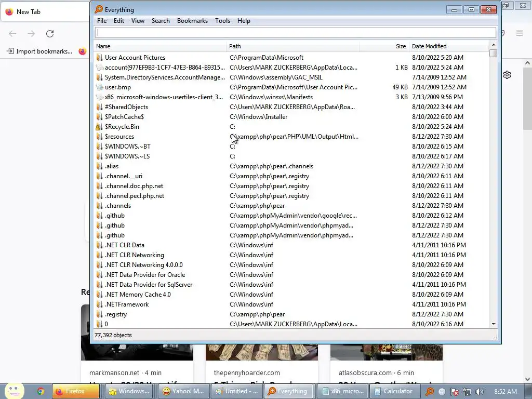Open the View menu in Everything
The height and width of the screenshot is (399, 532).
pyautogui.click(x=138, y=21)
